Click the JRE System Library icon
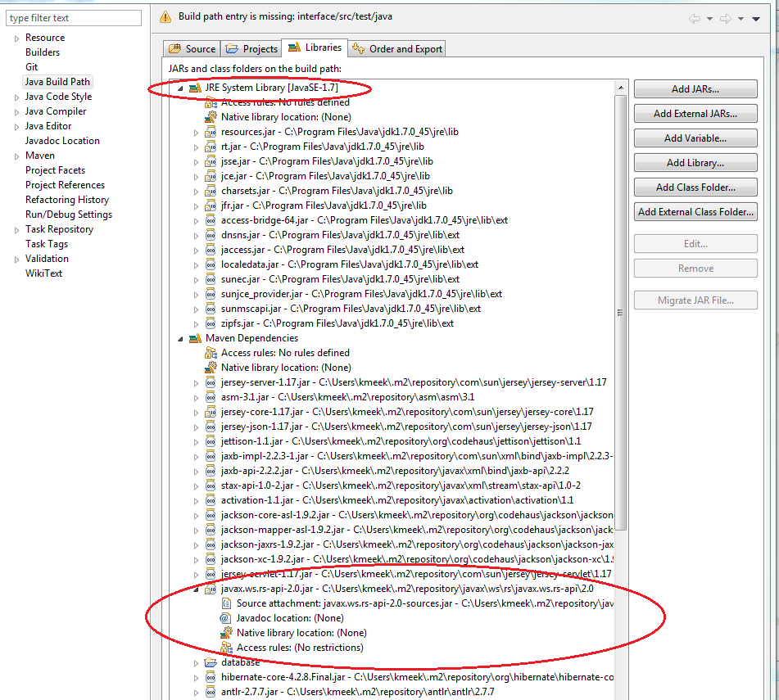The height and width of the screenshot is (700, 779). click(195, 88)
